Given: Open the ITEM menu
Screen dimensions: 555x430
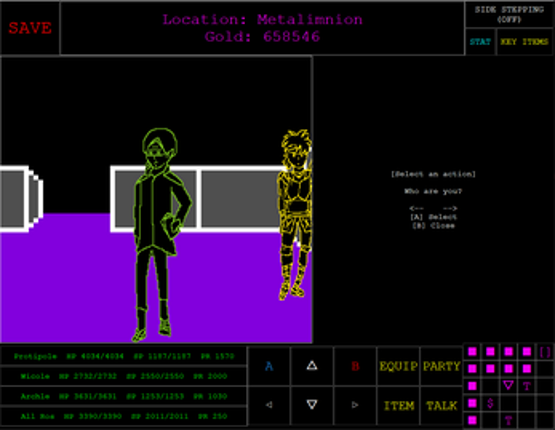Looking at the screenshot, I should pyautogui.click(x=399, y=406).
